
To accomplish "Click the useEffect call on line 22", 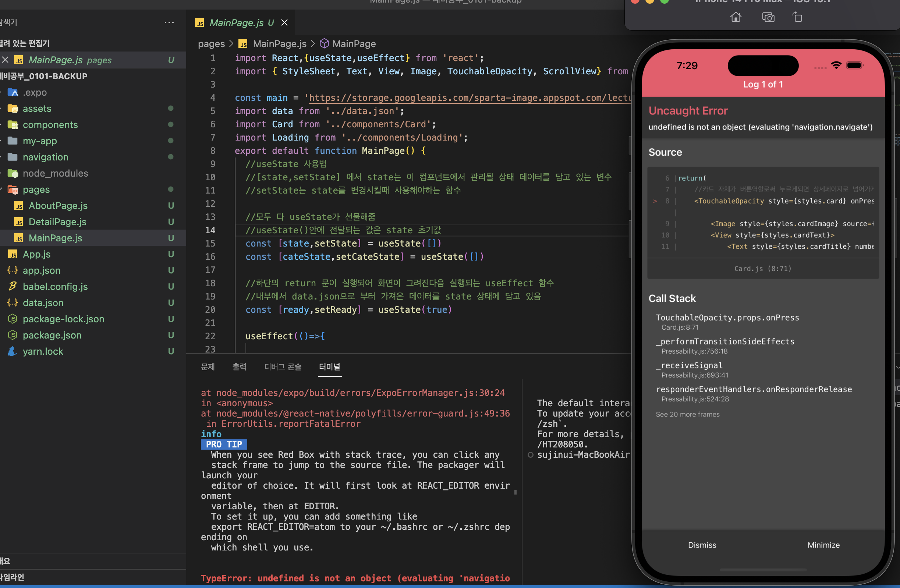I will pos(269,336).
